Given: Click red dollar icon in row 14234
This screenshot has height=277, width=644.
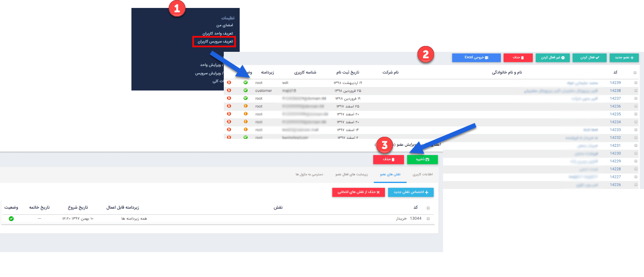Looking at the screenshot, I should (229, 122).
